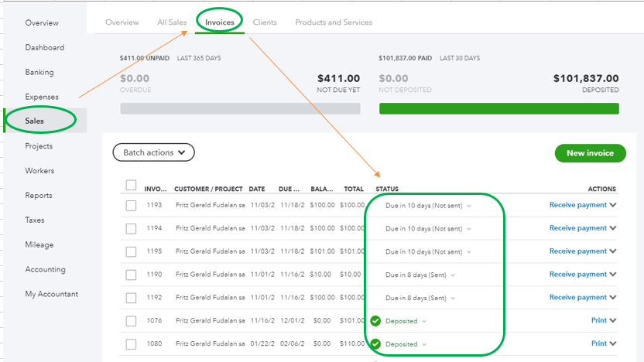644x362 pixels.
Task: Open My Accountant in the sidebar
Action: click(x=52, y=294)
